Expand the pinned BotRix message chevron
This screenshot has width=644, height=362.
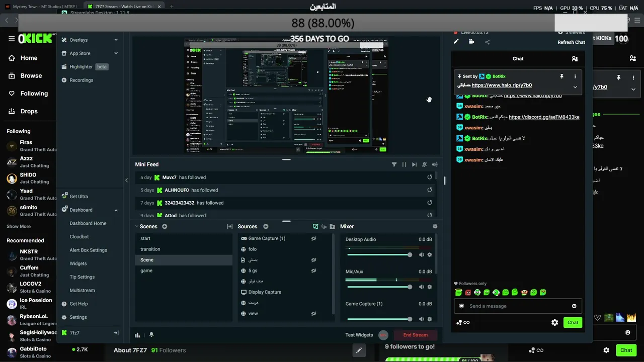pyautogui.click(x=575, y=87)
